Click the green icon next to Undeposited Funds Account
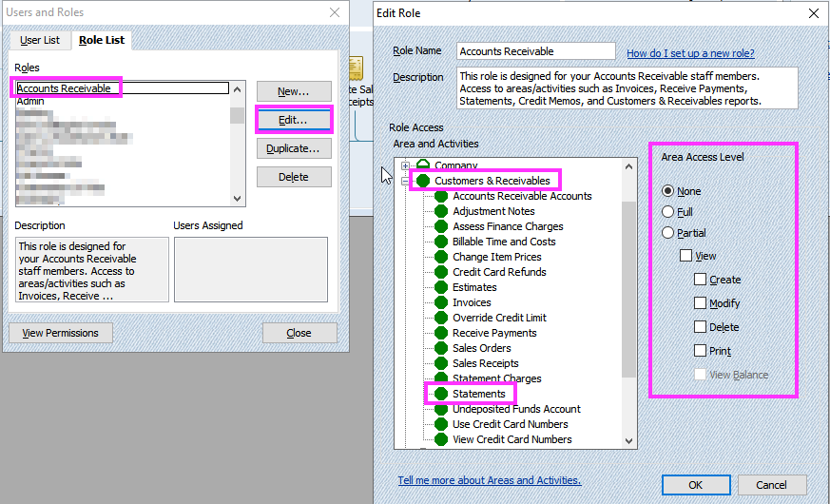 click(441, 409)
